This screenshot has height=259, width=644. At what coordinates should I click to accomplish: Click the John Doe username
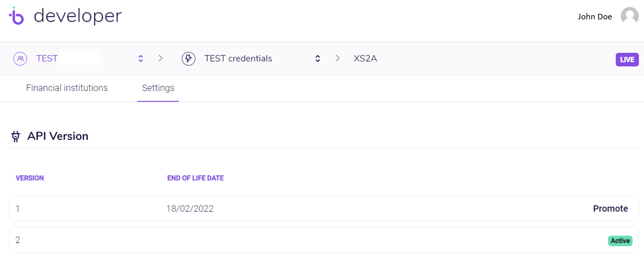595,17
